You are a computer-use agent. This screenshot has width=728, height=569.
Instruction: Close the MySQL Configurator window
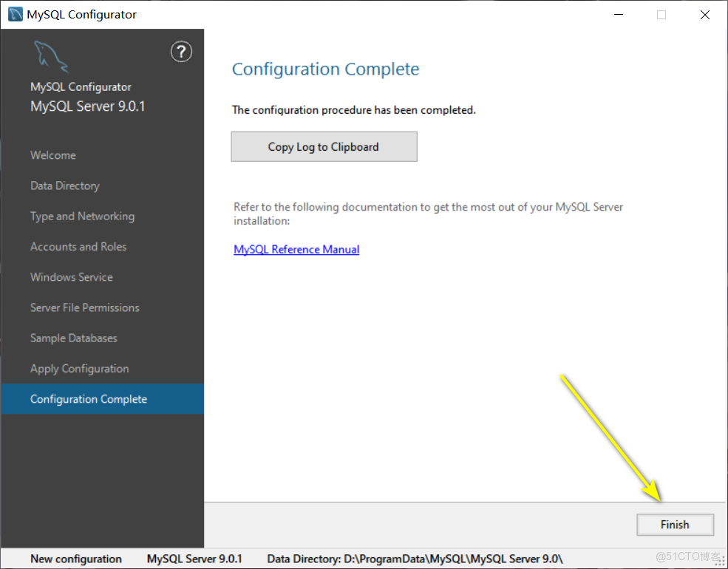click(705, 15)
